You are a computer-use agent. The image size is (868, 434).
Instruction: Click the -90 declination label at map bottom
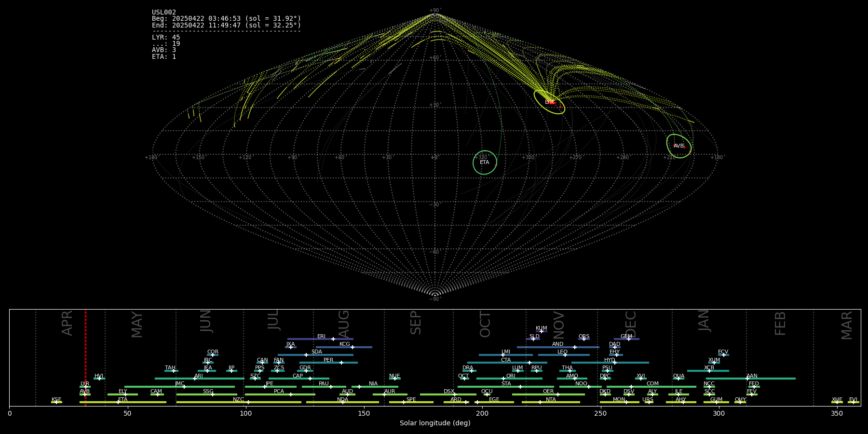[x=435, y=299]
